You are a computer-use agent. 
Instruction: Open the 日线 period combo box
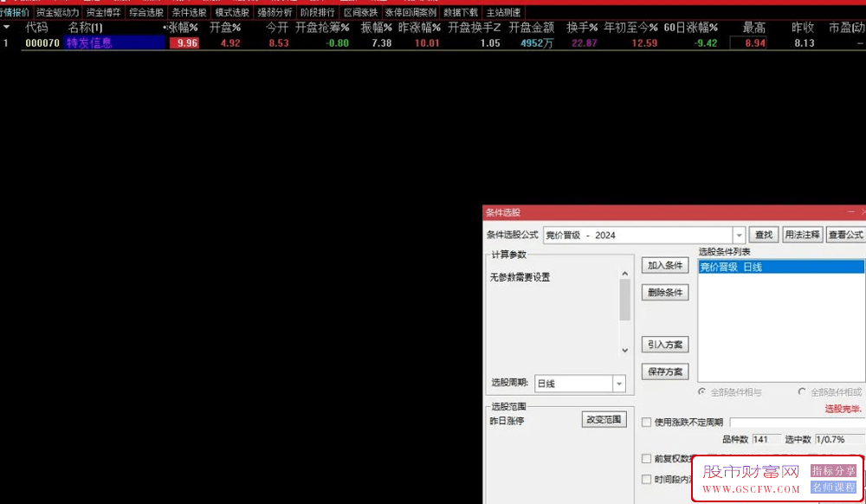pos(580,383)
